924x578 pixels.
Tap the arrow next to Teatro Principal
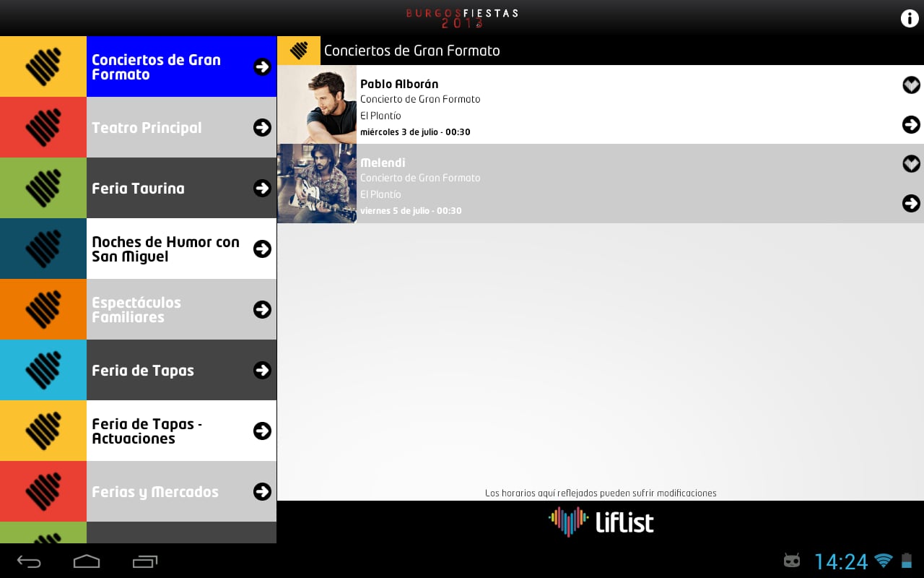click(x=262, y=127)
